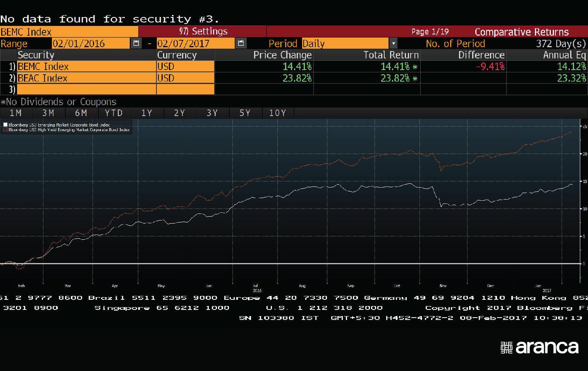The width and height of the screenshot is (588, 371).
Task: Click the start date field 02/01/2016
Action: point(91,43)
